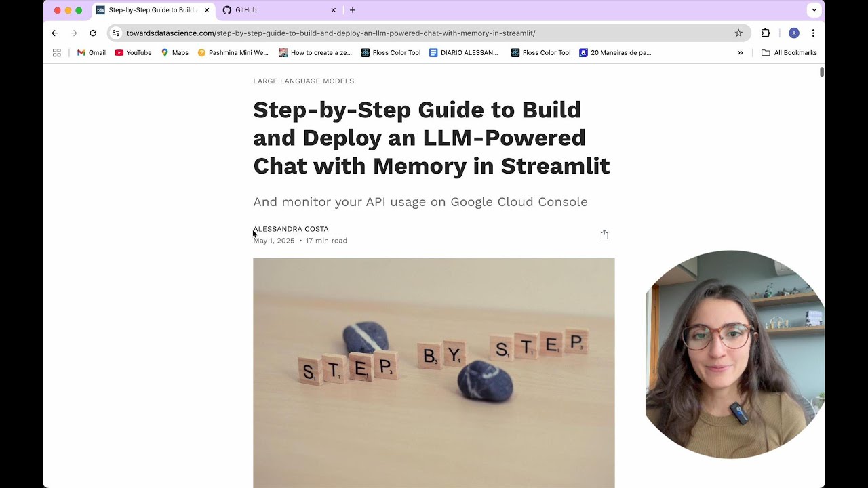Go back using the browser back arrow
The image size is (868, 488).
tap(55, 33)
